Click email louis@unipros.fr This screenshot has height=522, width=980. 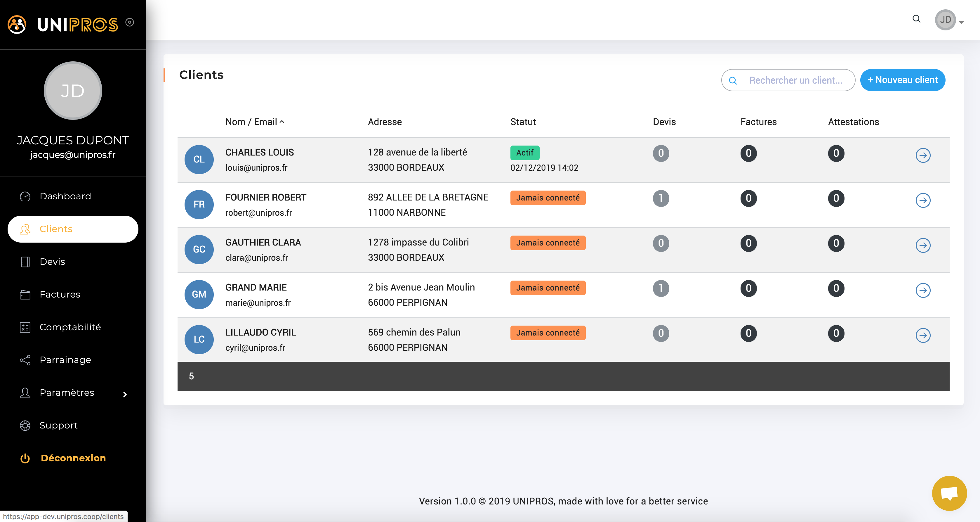(x=256, y=168)
